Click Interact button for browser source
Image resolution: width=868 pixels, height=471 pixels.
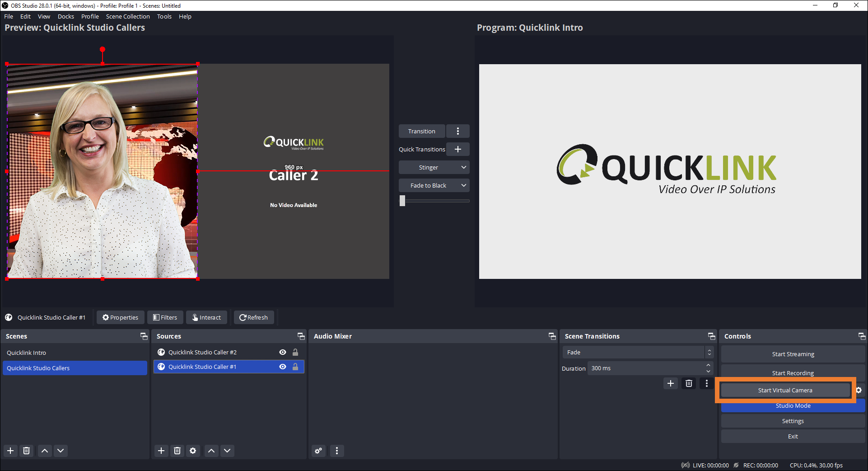[x=207, y=317]
